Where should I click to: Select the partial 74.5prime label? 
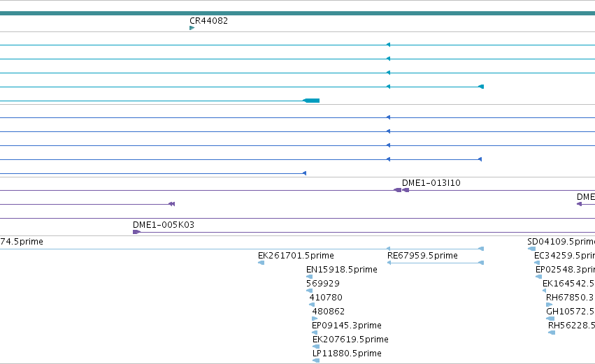point(22,242)
